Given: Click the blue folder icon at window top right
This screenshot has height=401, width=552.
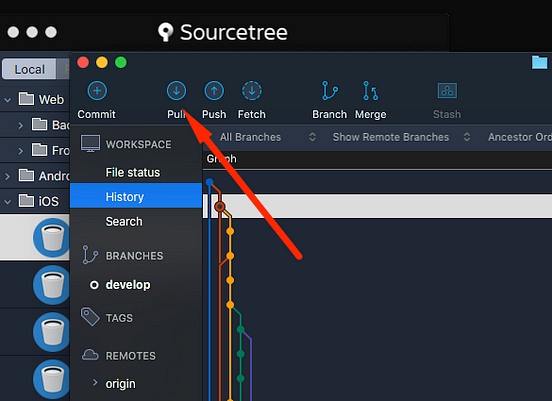Looking at the screenshot, I should (x=539, y=63).
